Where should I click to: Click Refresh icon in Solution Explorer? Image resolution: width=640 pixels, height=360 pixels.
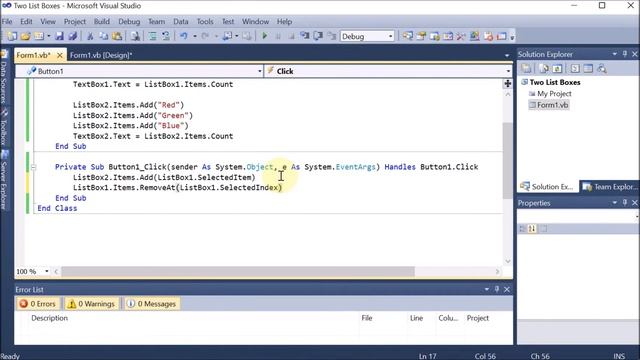pos(557,69)
